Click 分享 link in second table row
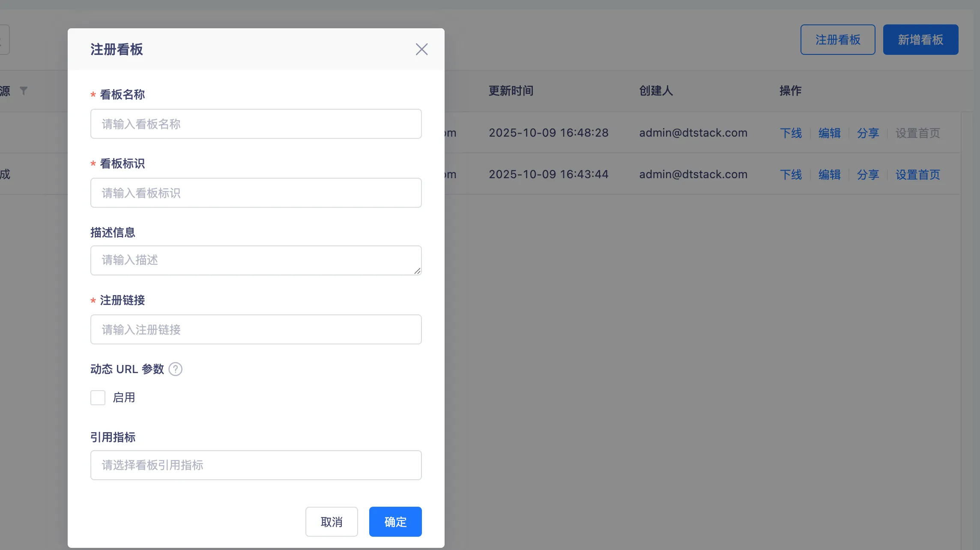Screen dimensions: 980x550 868,174
